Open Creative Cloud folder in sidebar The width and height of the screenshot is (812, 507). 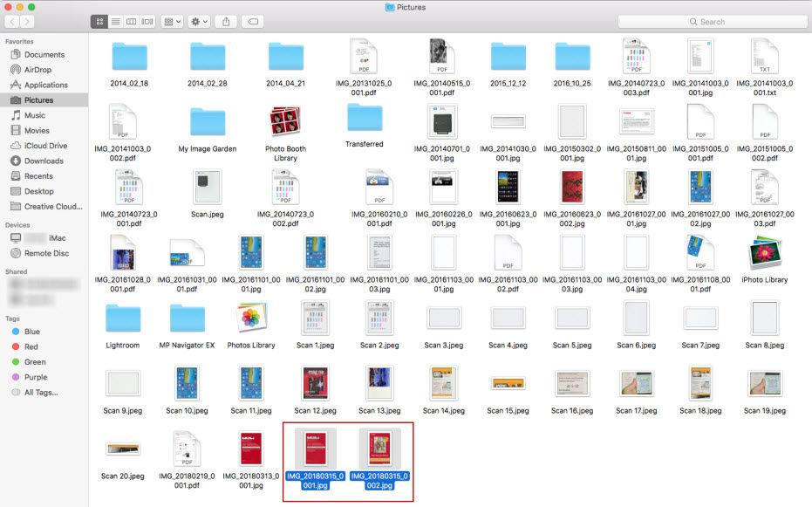click(x=44, y=207)
